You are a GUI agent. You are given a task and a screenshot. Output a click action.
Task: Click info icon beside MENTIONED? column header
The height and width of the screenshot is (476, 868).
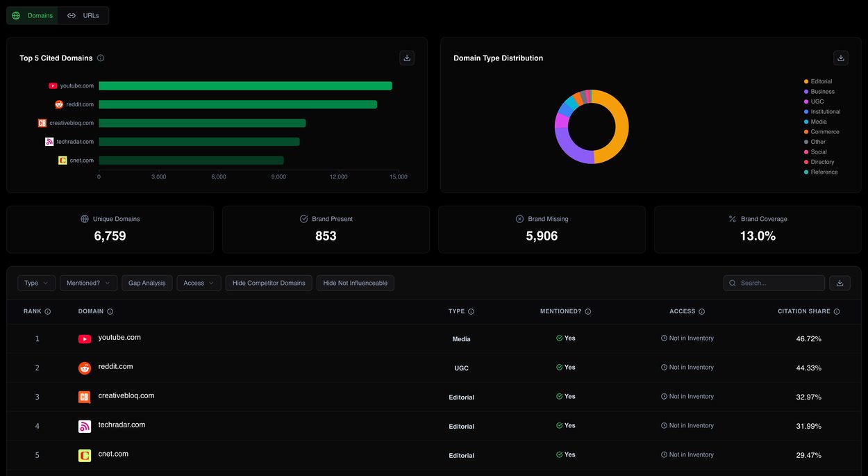pyautogui.click(x=588, y=312)
